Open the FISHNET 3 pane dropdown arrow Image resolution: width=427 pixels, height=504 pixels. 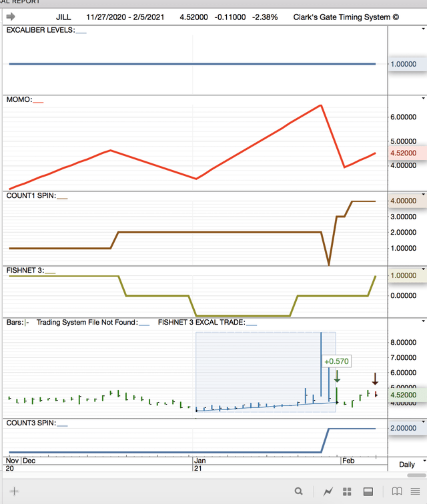(423, 269)
